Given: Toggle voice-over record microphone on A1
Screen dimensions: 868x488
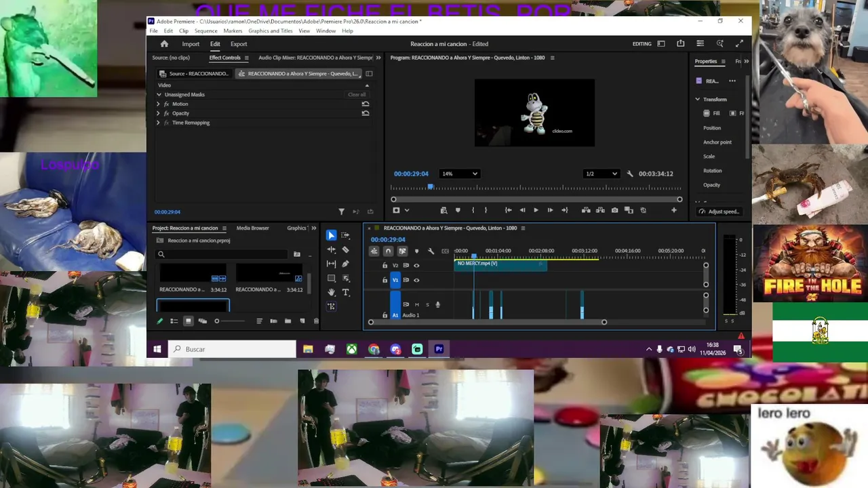Looking at the screenshot, I should (x=437, y=304).
